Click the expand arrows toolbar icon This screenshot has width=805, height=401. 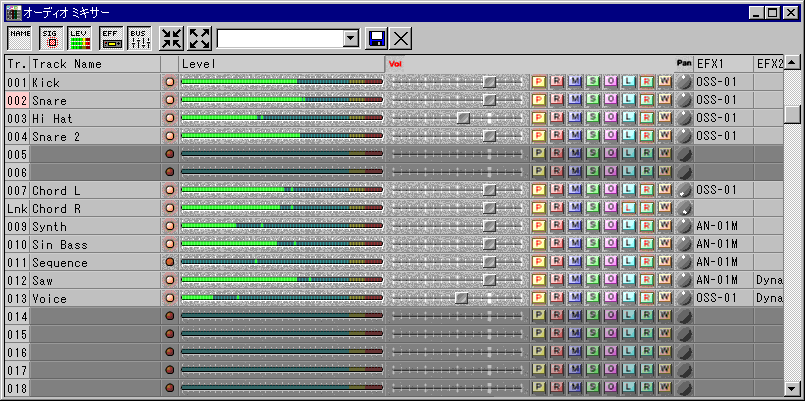tap(200, 38)
